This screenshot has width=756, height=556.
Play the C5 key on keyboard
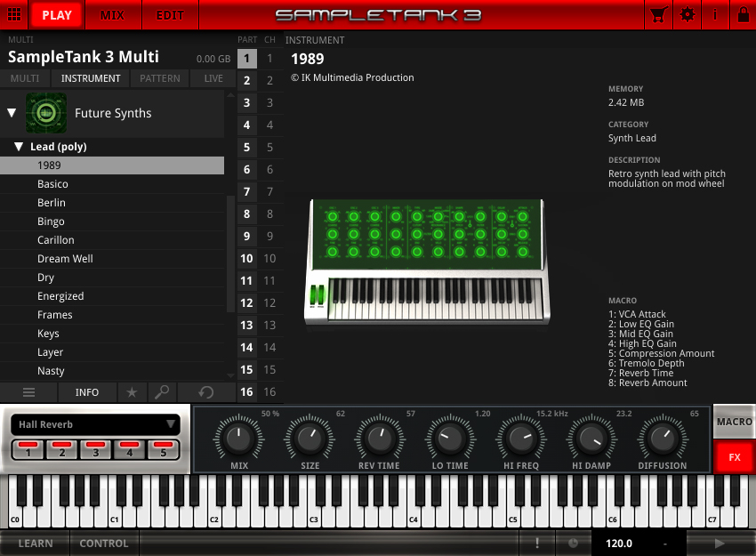pyautogui.click(x=512, y=512)
